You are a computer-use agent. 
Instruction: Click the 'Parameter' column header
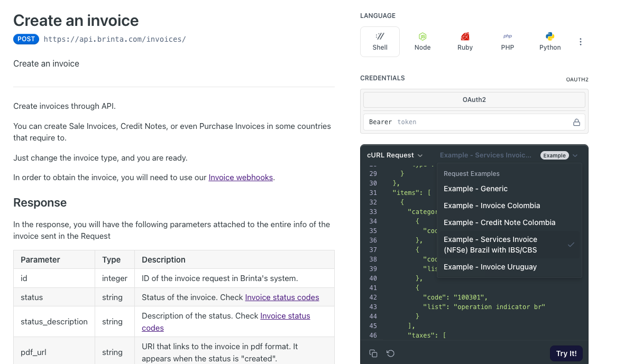tap(54, 259)
